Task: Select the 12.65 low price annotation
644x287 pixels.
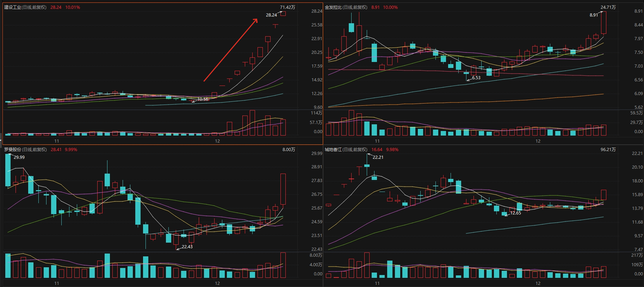Action: tap(515, 213)
